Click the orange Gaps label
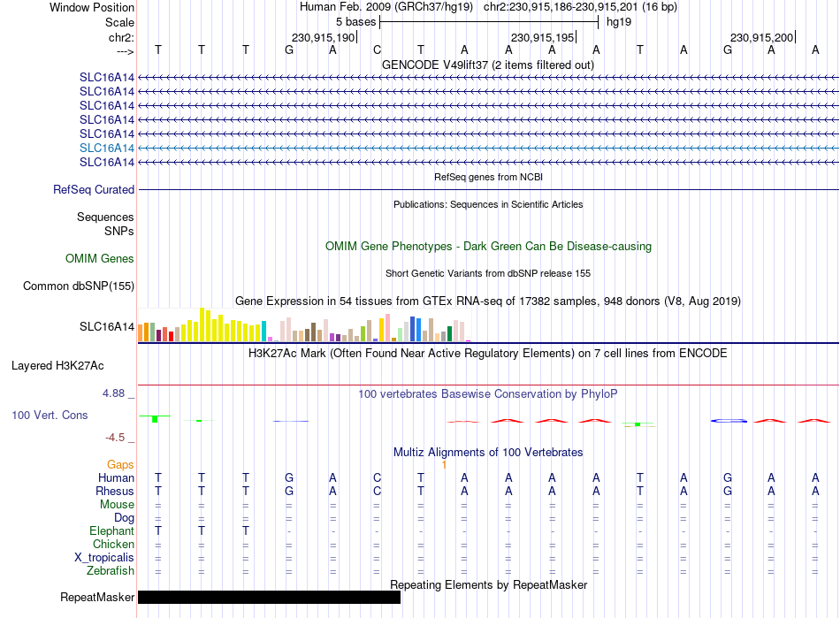The height and width of the screenshot is (618, 840). pos(120,465)
